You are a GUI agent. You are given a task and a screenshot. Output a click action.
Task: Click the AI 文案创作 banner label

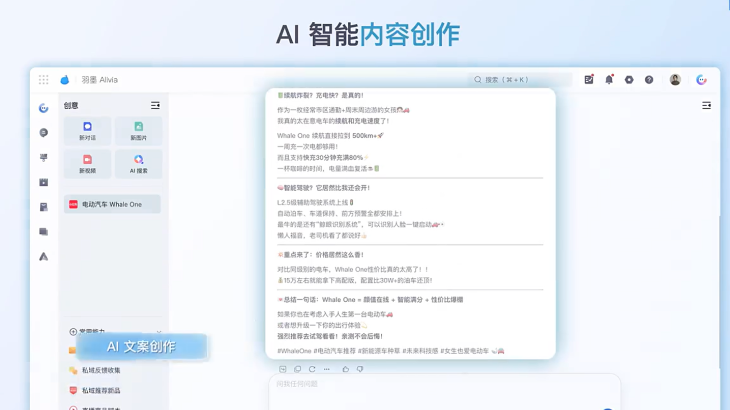click(141, 346)
